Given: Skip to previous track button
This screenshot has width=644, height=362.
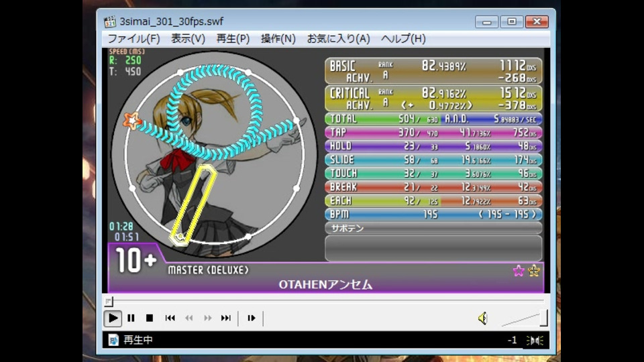Looking at the screenshot, I should [170, 318].
